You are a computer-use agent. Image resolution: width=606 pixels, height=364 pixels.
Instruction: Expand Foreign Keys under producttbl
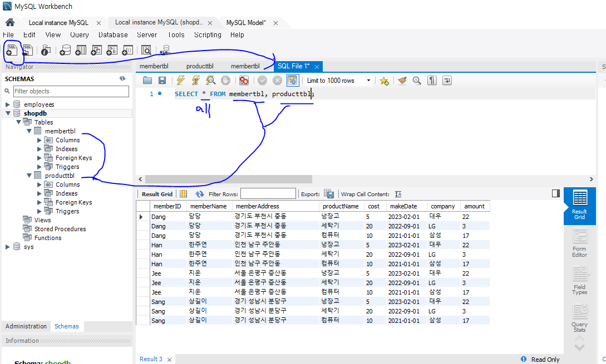pyautogui.click(x=39, y=202)
